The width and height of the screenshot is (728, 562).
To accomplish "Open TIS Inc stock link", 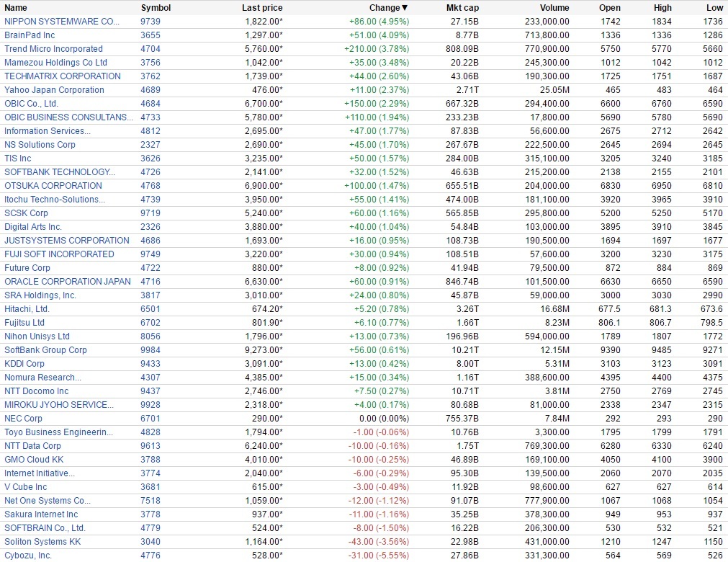I will click(x=18, y=159).
